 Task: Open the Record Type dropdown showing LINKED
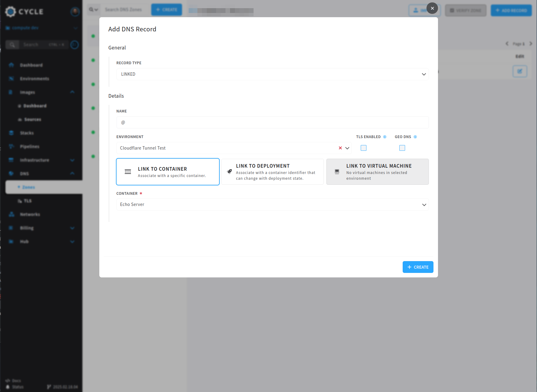point(272,74)
